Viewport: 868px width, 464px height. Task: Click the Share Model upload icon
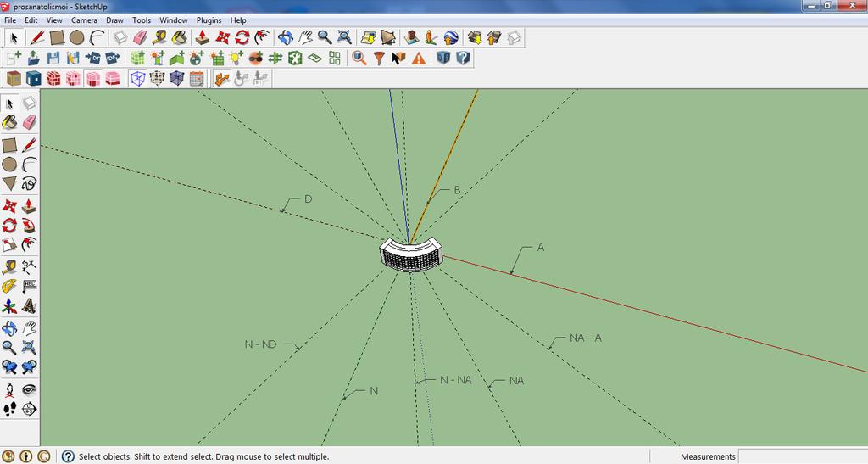point(494,37)
